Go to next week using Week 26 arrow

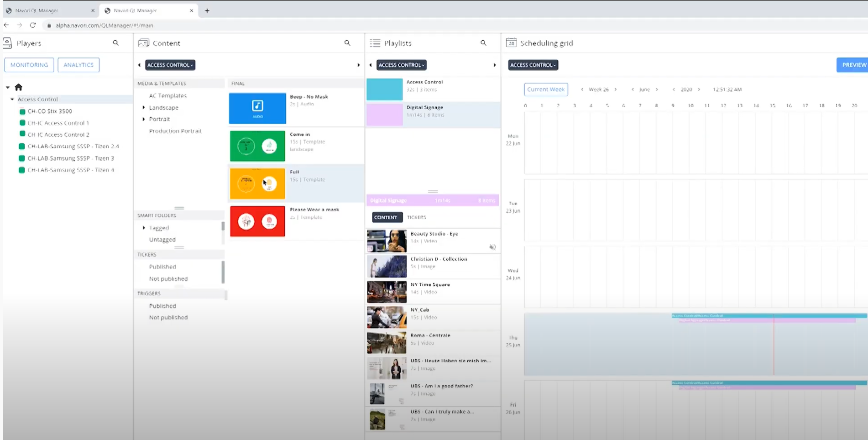click(616, 89)
